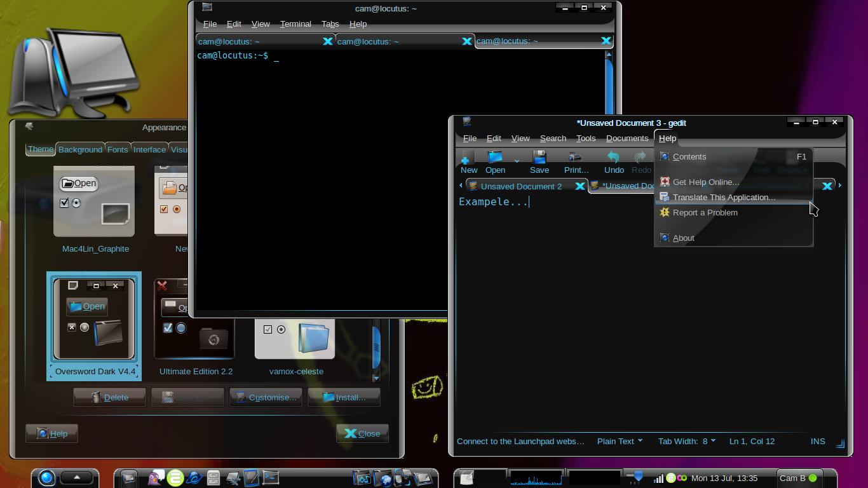Open the gedit Search menu
The image size is (868, 488).
[553, 138]
